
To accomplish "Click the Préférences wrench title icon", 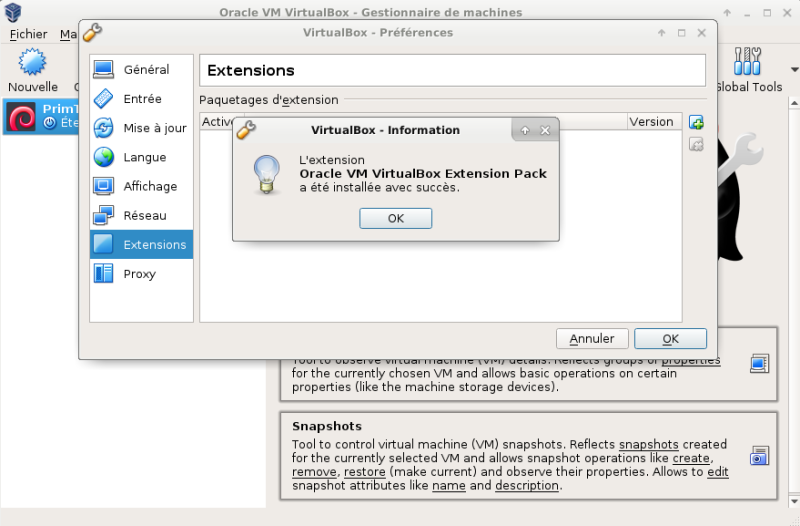I will click(x=92, y=32).
